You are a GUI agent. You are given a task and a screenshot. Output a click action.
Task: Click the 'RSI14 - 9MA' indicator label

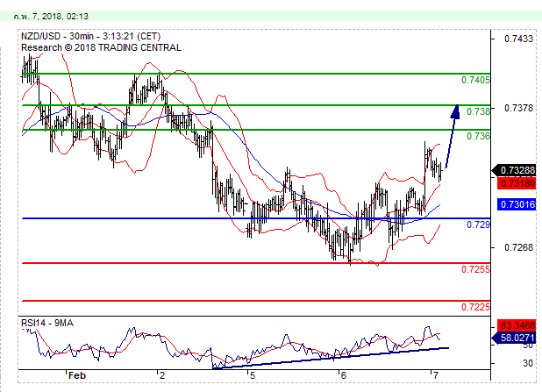pyautogui.click(x=47, y=324)
